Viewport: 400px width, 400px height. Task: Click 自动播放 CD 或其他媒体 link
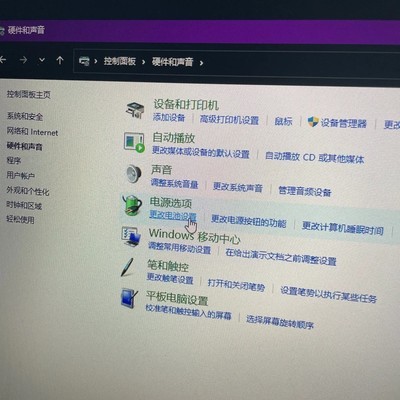pyautogui.click(x=315, y=158)
